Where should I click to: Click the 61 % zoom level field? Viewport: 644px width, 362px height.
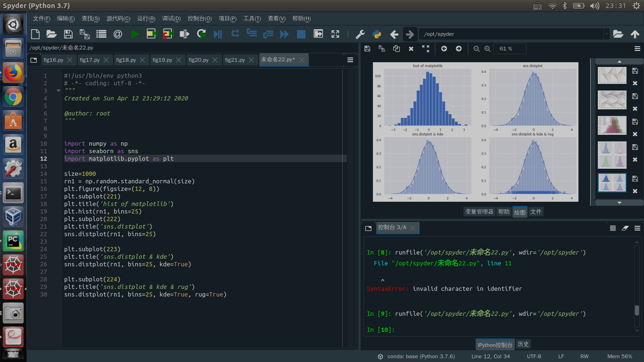pyautogui.click(x=510, y=49)
